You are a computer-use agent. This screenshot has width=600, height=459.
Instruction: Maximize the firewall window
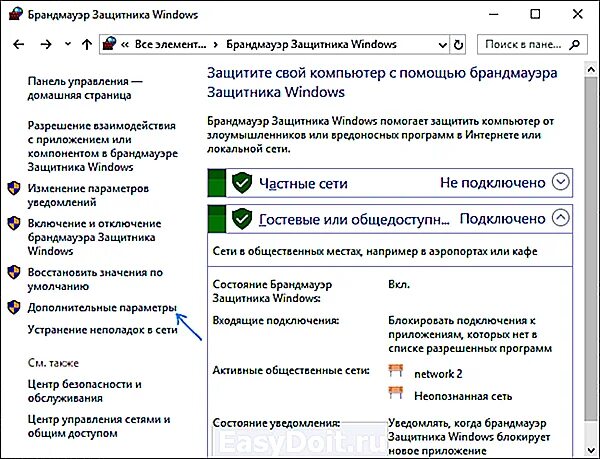[535, 14]
